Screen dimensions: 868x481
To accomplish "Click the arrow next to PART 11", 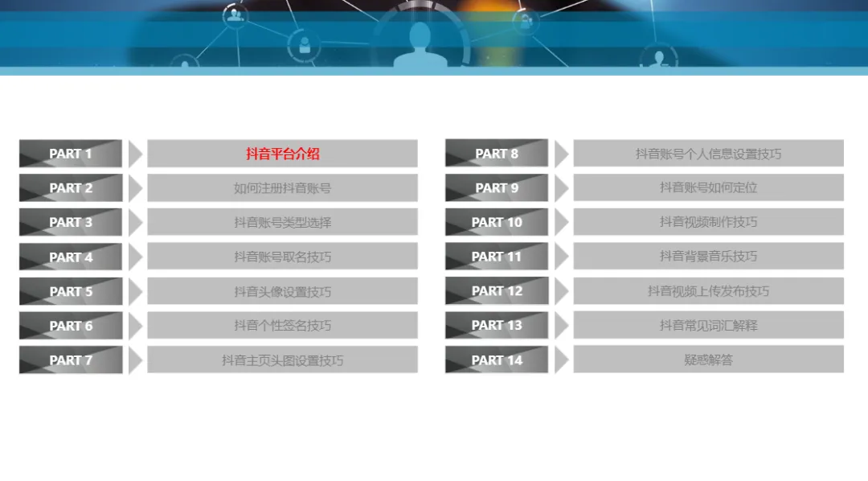I will [561, 256].
